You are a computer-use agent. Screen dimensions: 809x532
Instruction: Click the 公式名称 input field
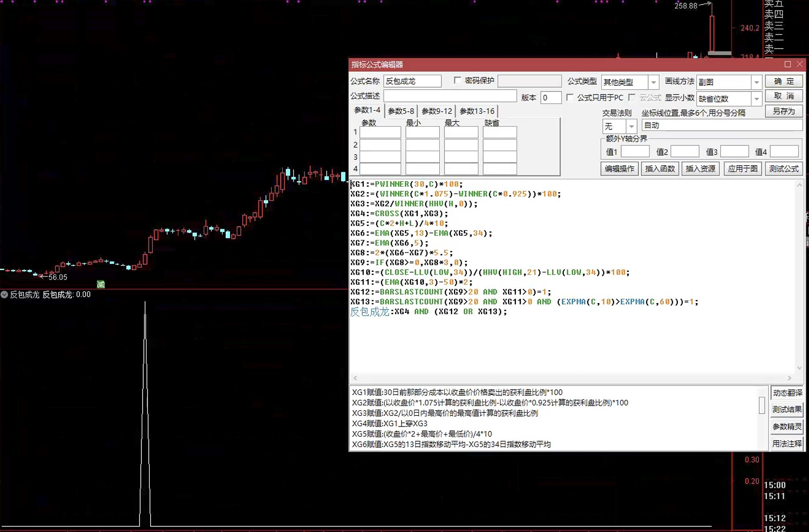[x=412, y=81]
